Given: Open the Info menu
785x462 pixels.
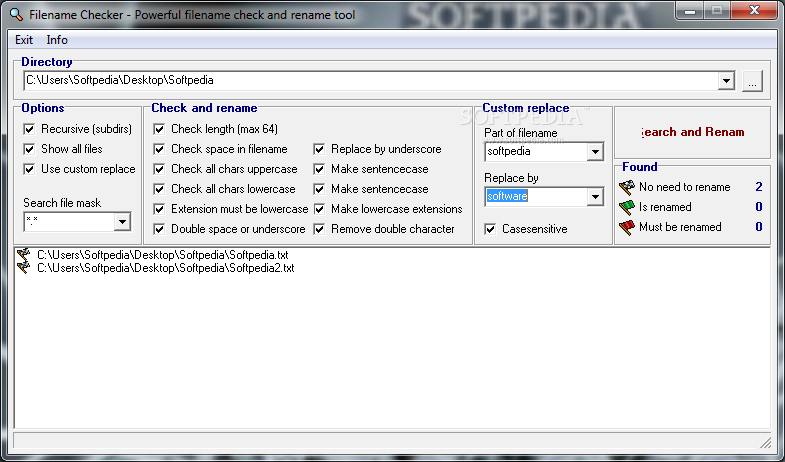Looking at the screenshot, I should (57, 40).
